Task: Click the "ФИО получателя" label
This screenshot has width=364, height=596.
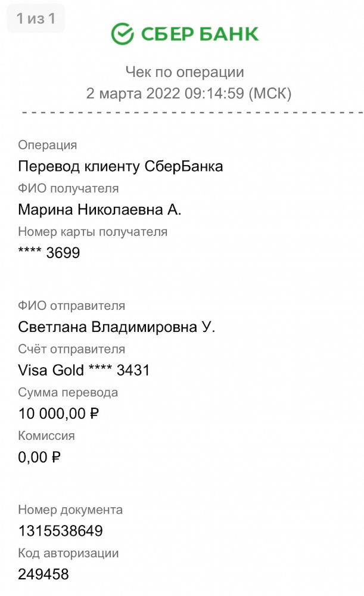Action: 69,188
